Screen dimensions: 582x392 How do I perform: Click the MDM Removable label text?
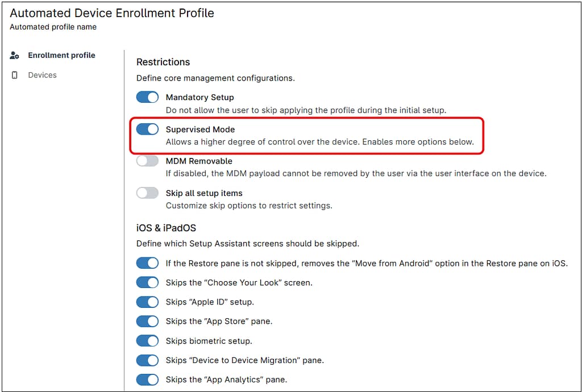coord(199,161)
